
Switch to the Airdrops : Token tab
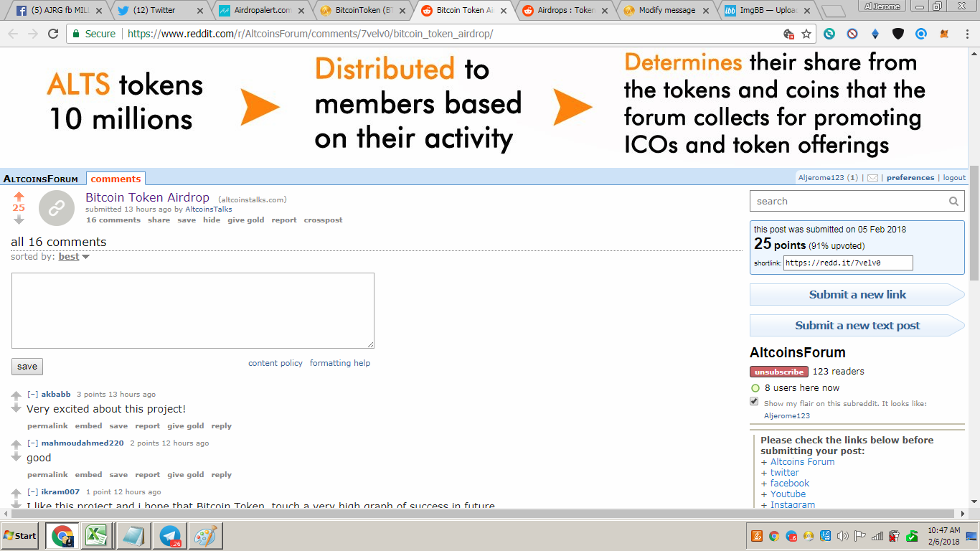point(565,11)
